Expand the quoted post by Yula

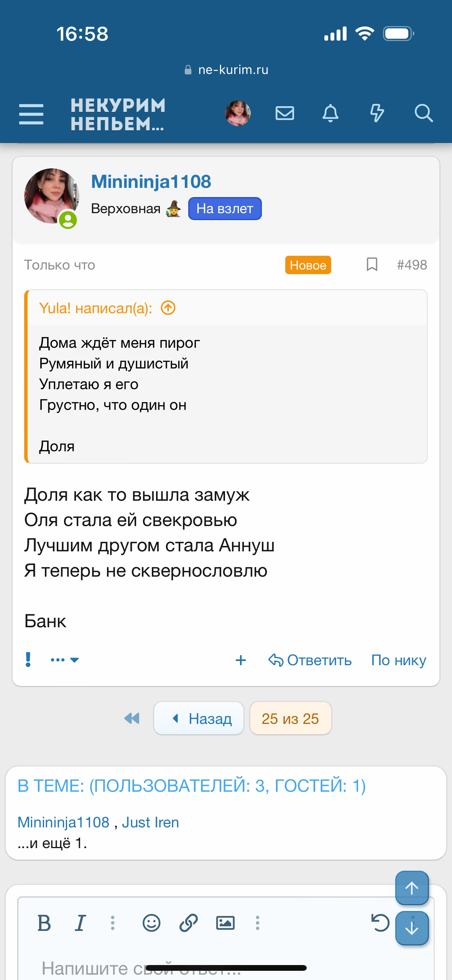[168, 308]
